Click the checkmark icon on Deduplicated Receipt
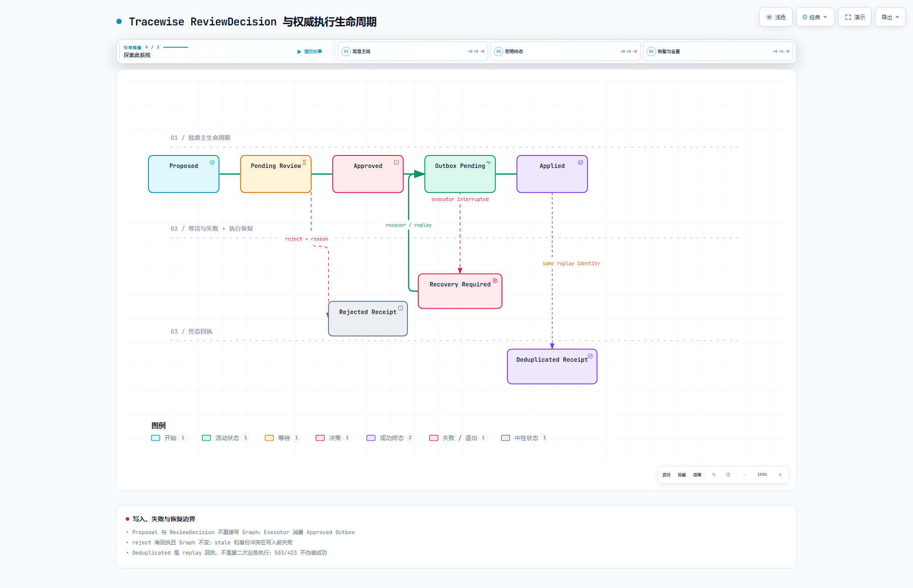This screenshot has height=588, width=913. pyautogui.click(x=590, y=356)
